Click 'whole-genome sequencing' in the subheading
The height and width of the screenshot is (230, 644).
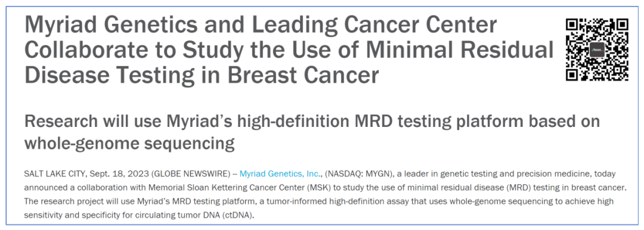(129, 144)
